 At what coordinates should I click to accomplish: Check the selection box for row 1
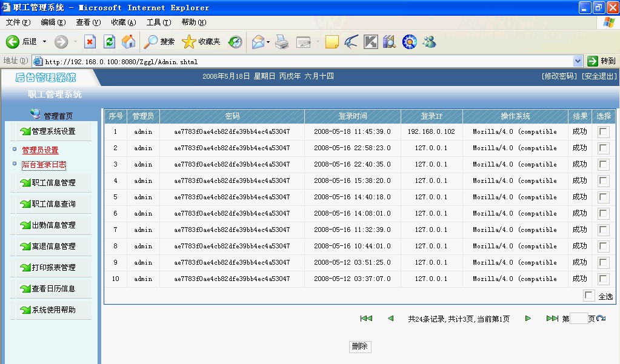pos(603,131)
